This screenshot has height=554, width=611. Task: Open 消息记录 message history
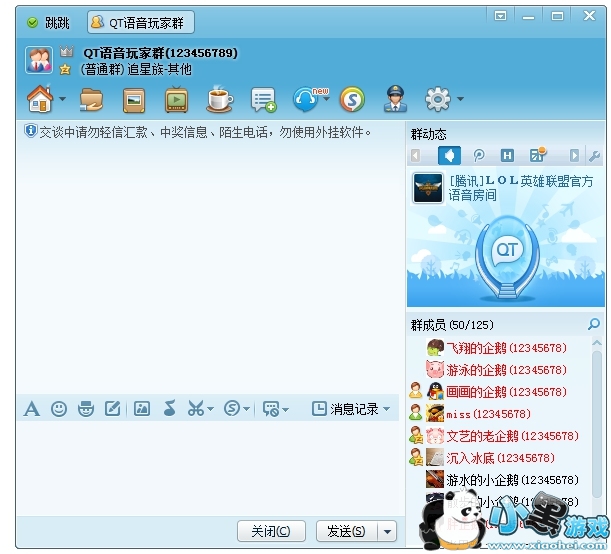346,409
